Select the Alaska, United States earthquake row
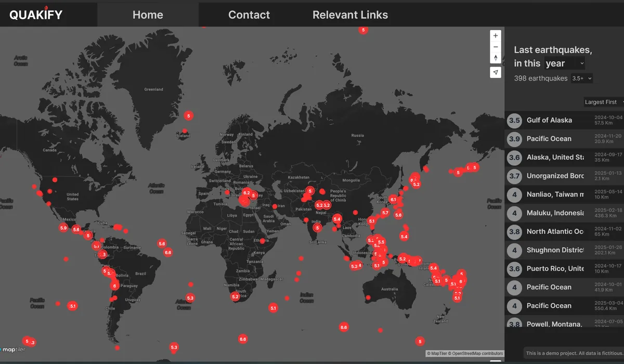624x364 pixels. coord(564,157)
